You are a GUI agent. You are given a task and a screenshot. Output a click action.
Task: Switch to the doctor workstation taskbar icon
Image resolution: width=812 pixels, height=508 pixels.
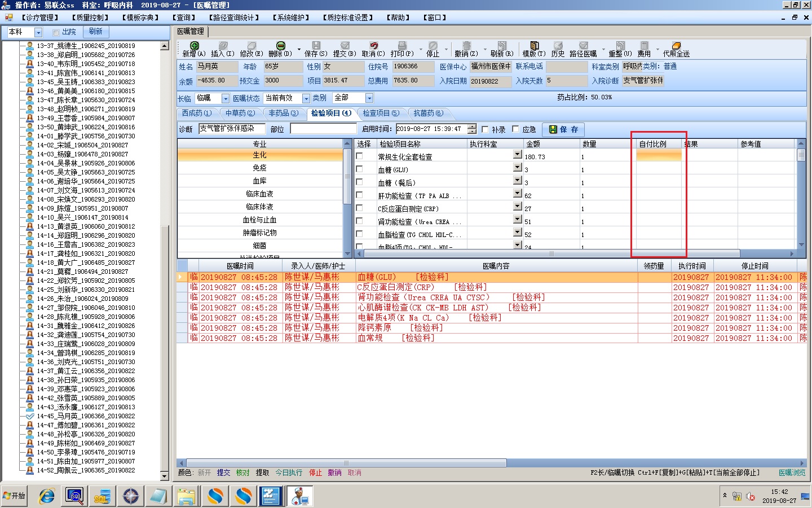(x=299, y=496)
